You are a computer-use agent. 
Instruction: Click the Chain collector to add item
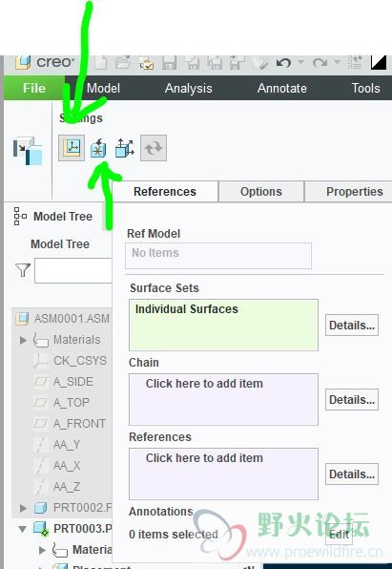(223, 399)
